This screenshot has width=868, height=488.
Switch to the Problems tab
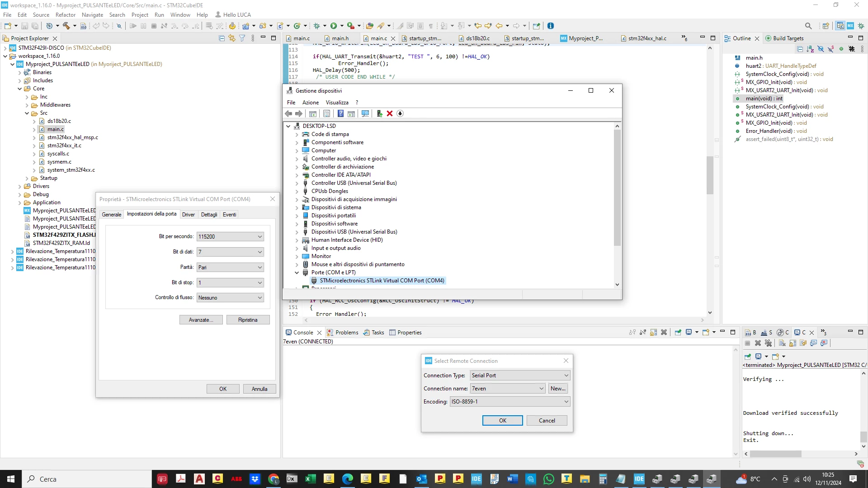point(343,333)
